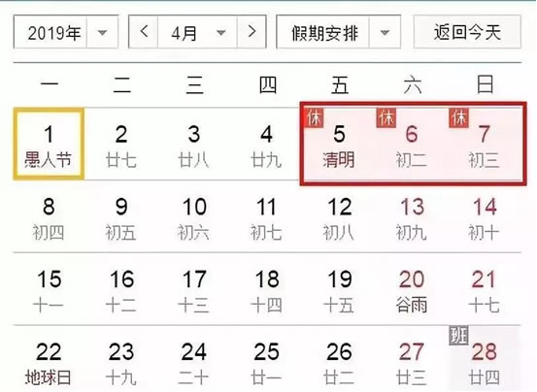The height and width of the screenshot is (392, 537).
Task: Go to the previous month arrow
Action: (x=144, y=32)
